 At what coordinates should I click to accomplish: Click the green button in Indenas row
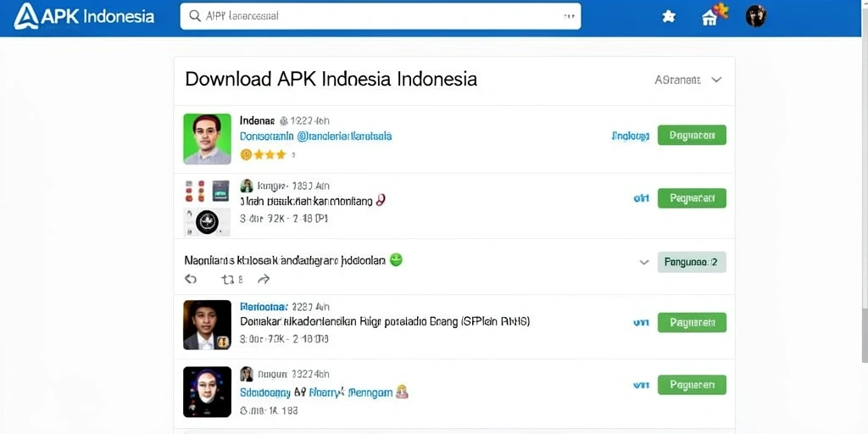point(692,135)
